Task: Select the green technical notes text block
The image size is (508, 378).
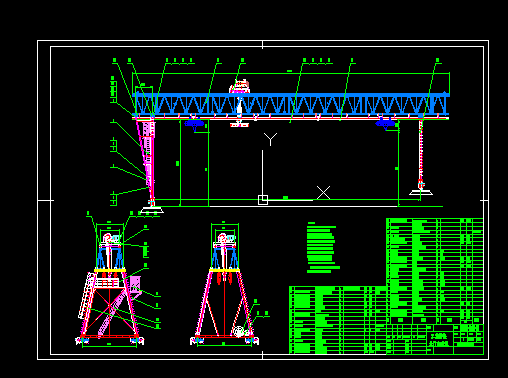Action: click(x=323, y=248)
